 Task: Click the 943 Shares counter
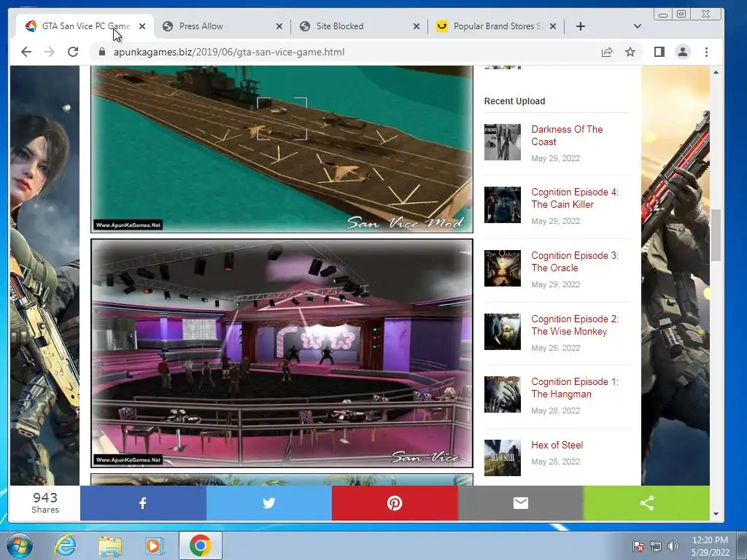(x=45, y=503)
